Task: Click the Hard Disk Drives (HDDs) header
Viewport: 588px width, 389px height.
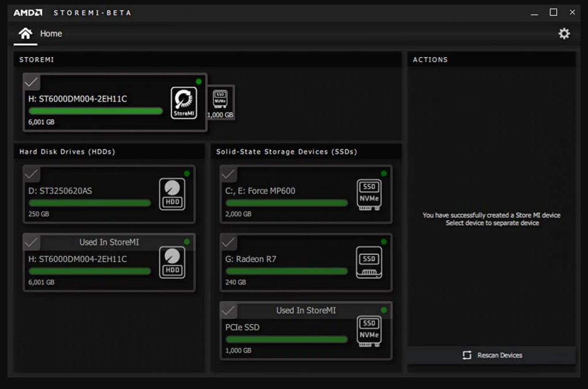Action: point(67,151)
